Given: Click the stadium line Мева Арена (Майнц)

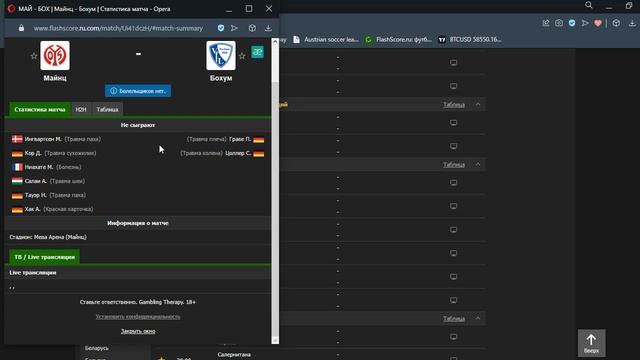Looking at the screenshot, I should click(48, 237).
